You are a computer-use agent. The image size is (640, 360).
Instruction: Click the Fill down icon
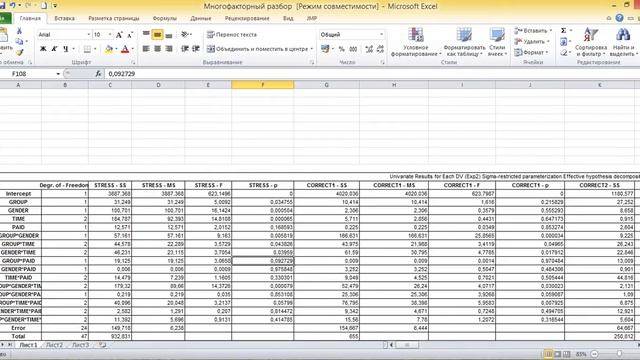pos(564,42)
